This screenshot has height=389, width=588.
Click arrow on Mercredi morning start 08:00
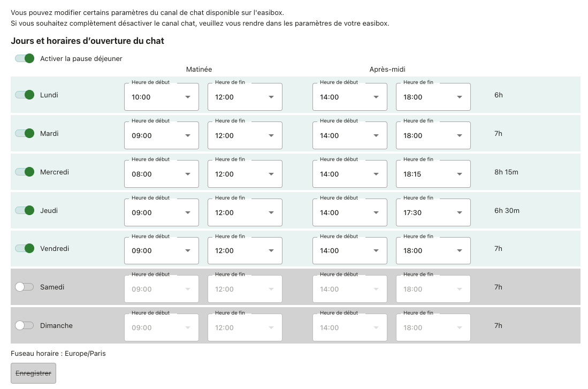(188, 174)
